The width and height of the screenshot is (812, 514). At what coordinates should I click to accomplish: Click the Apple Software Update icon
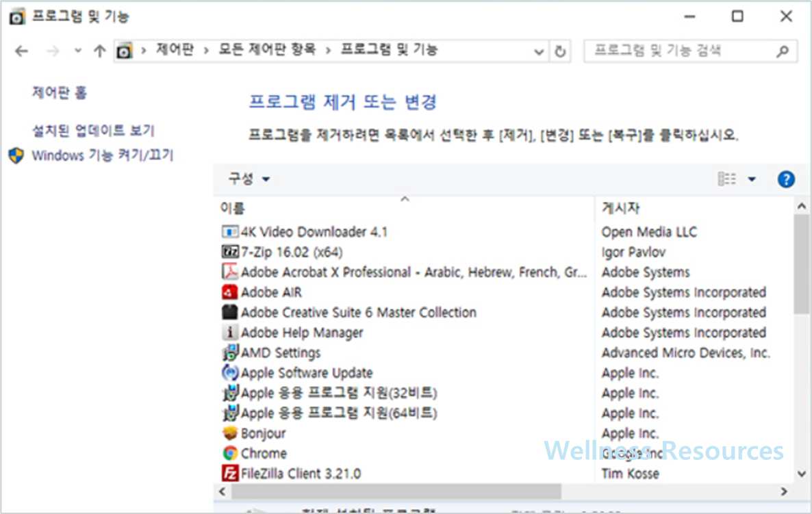point(230,372)
